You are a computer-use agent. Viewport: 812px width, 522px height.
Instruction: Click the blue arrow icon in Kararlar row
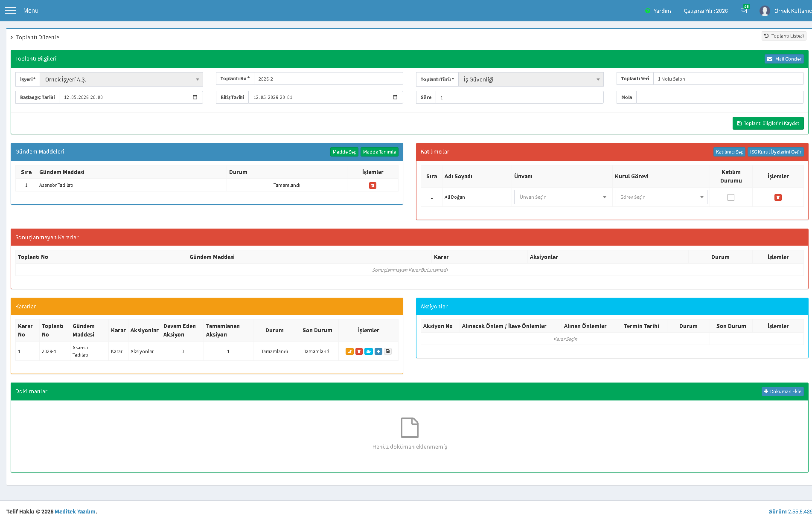[x=378, y=351]
